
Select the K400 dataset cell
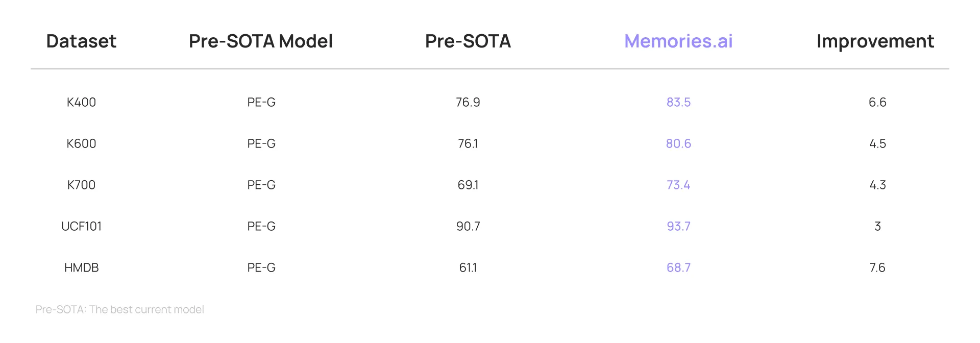[x=81, y=102]
